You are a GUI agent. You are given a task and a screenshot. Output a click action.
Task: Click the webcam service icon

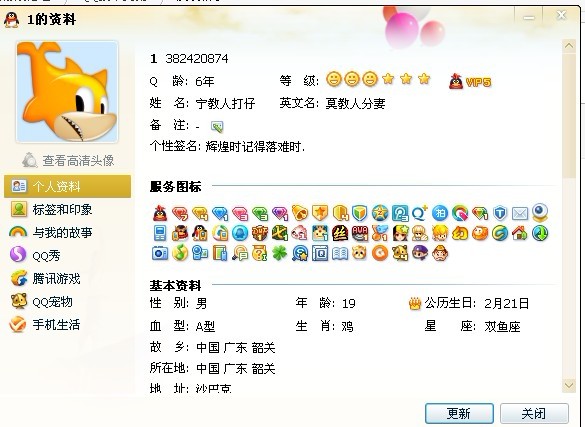tap(540, 212)
